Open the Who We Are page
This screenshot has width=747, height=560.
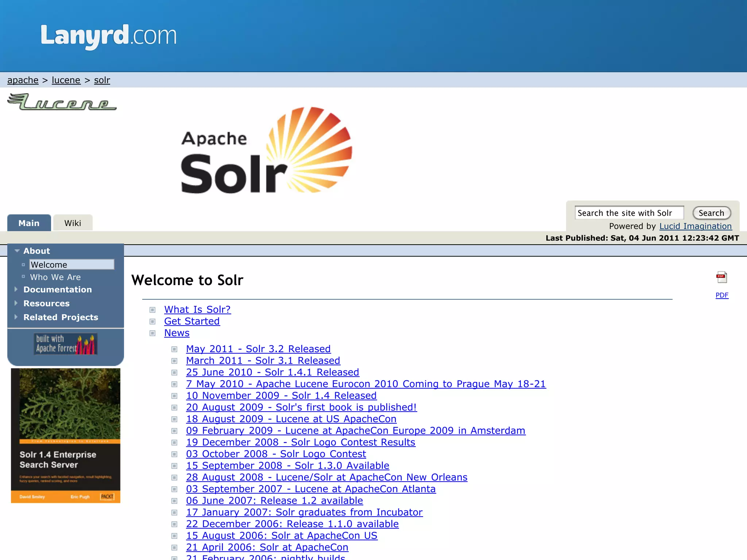coord(55,277)
